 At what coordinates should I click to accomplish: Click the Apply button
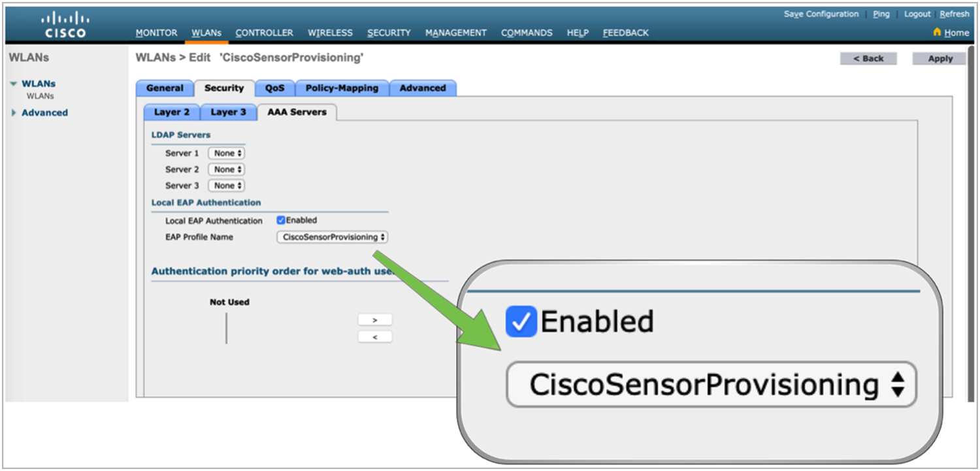[x=940, y=59]
